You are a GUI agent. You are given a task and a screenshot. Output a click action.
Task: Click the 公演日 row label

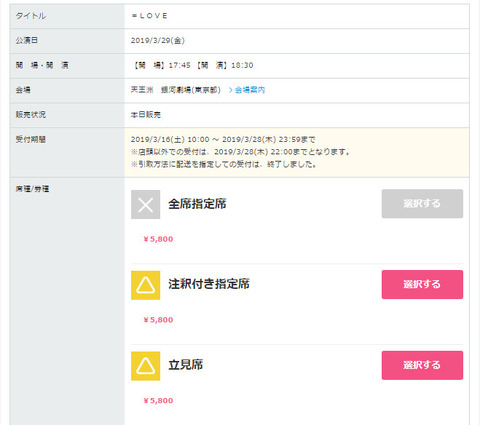pos(27,40)
